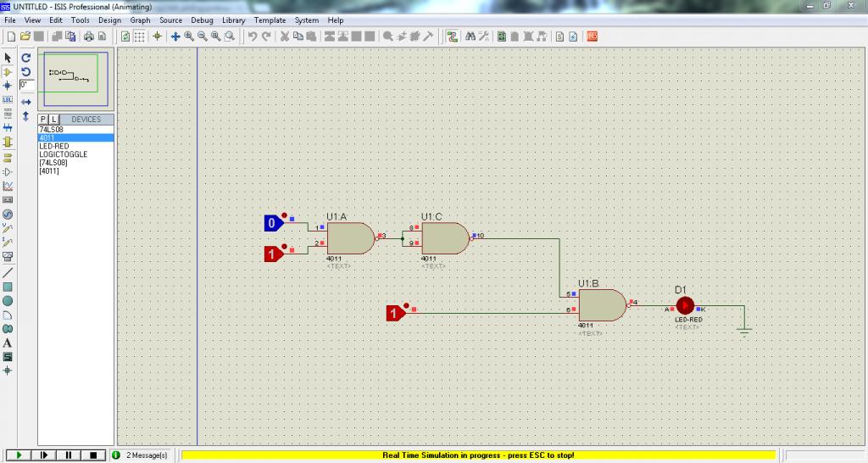The width and height of the screenshot is (868, 463).
Task: Select Virtual Instruments mode
Action: point(8,256)
